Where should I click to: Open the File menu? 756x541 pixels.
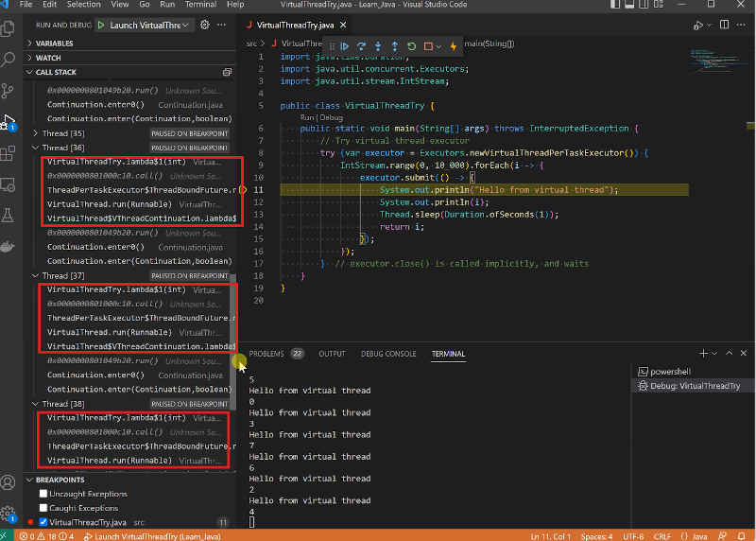point(26,5)
